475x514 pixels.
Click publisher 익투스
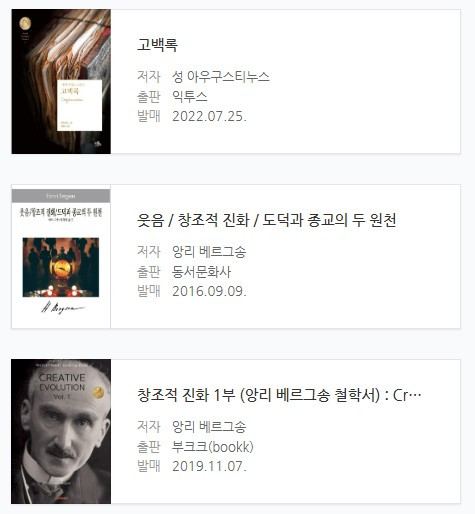pyautogui.click(x=190, y=97)
